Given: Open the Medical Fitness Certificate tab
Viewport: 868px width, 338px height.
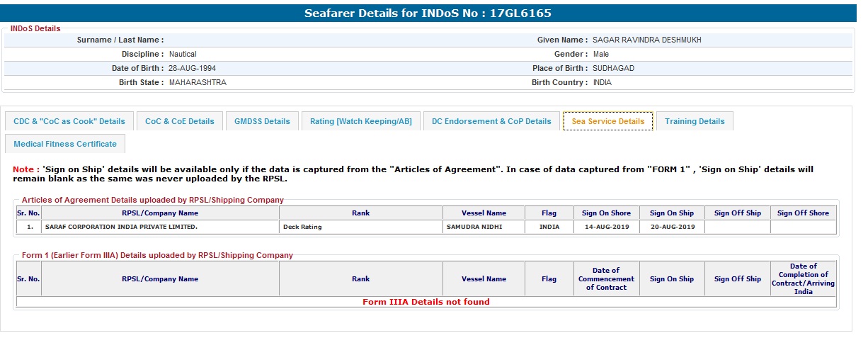Looking at the screenshot, I should (x=65, y=144).
